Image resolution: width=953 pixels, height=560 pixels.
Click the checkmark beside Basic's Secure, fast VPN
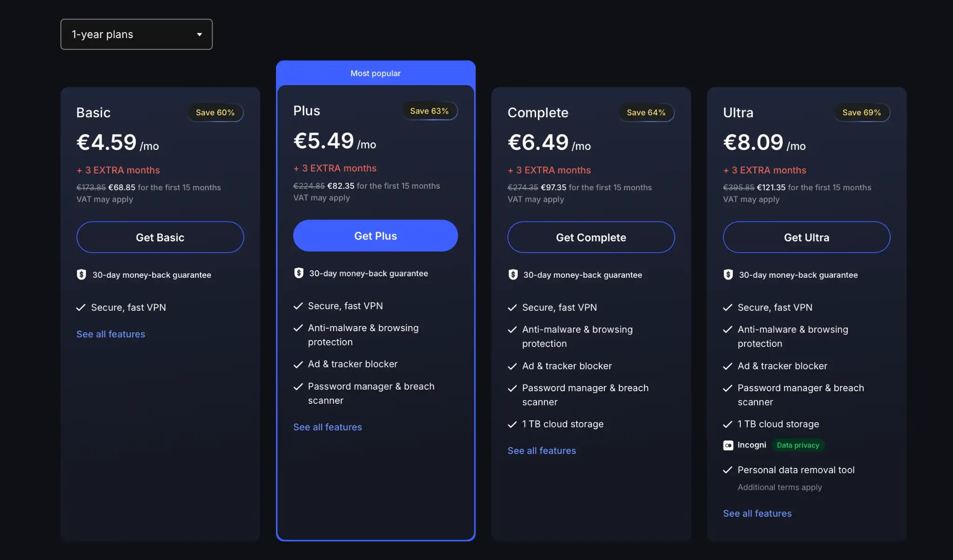click(81, 307)
